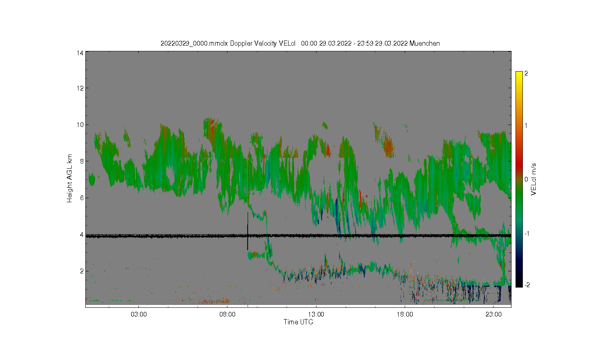
Task: Click the colorbar tick label '-2'
Action: 527,285
